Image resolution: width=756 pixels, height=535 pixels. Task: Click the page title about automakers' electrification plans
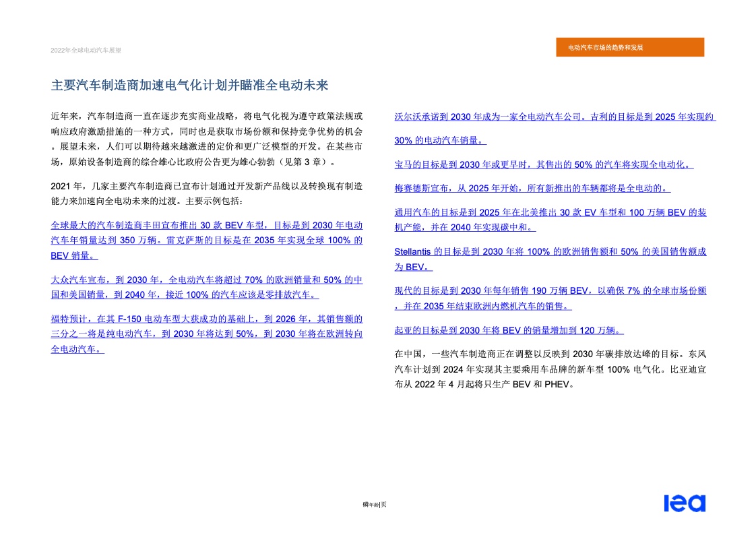189,86
